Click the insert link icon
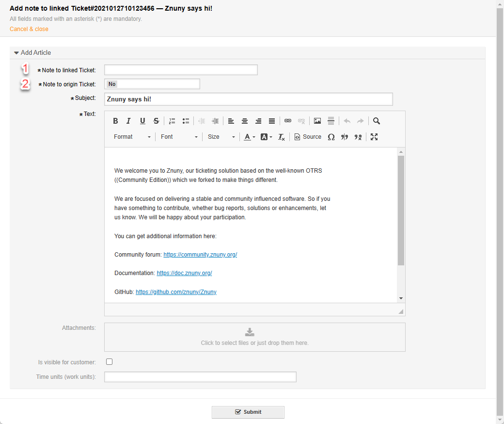The width and height of the screenshot is (504, 424). [288, 121]
